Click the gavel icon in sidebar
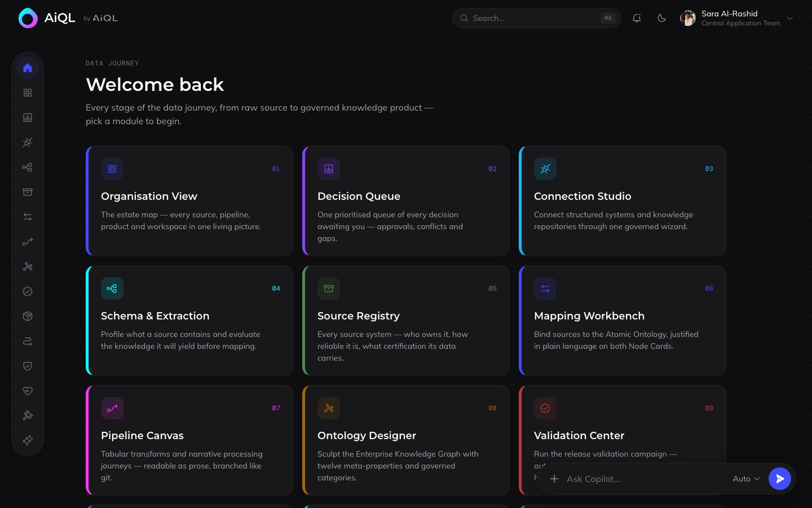Image resolution: width=812 pixels, height=508 pixels. (28, 415)
